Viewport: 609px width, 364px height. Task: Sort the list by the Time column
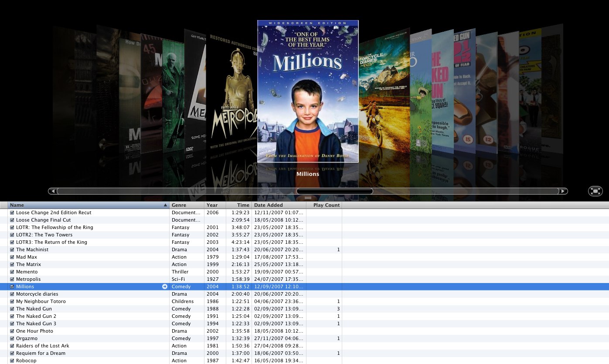pyautogui.click(x=239, y=205)
